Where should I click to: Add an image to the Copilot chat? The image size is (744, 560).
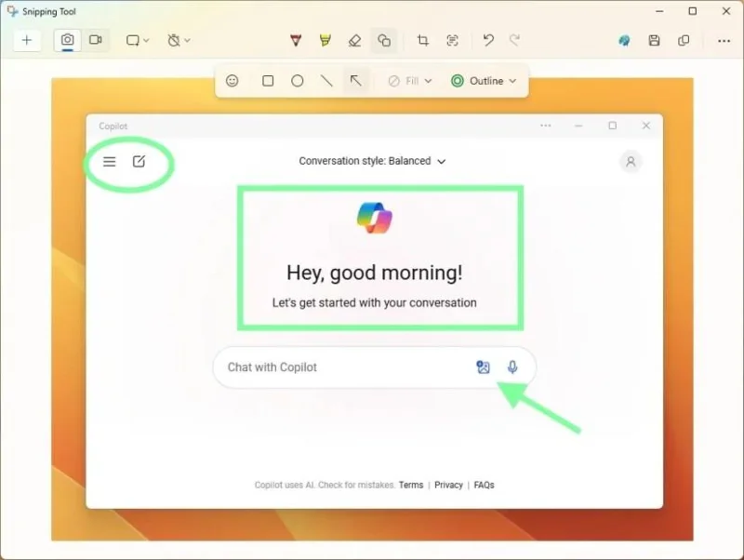(x=483, y=367)
